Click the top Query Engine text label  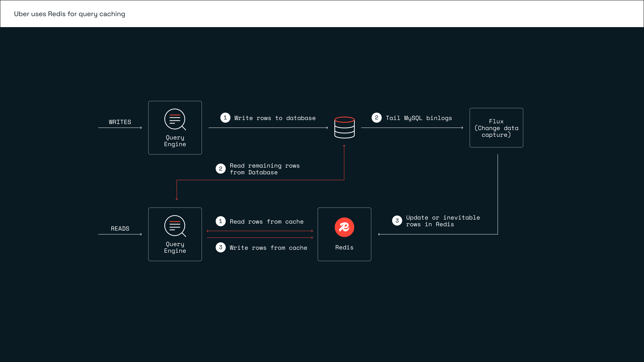click(175, 141)
